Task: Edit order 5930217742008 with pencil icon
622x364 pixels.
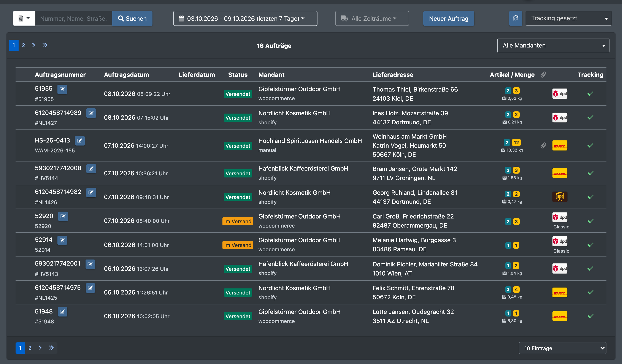Action: (x=91, y=169)
